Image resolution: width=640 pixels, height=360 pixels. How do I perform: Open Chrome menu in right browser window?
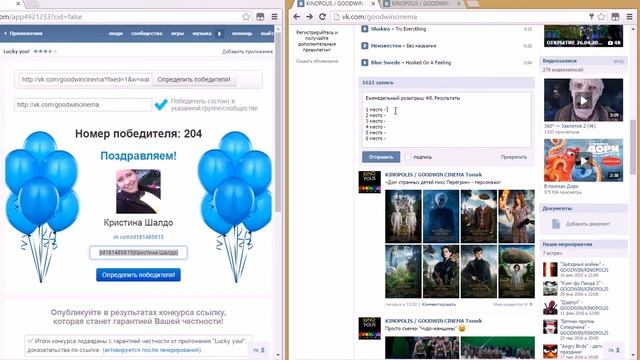[630, 17]
